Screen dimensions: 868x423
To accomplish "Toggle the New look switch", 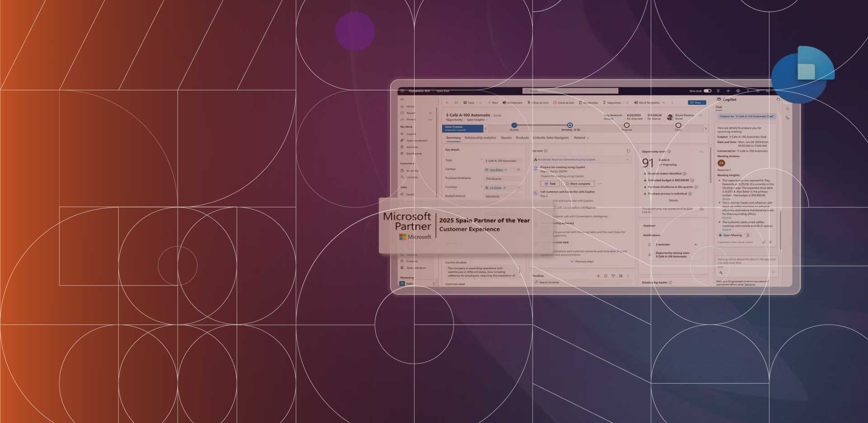I will click(x=708, y=91).
